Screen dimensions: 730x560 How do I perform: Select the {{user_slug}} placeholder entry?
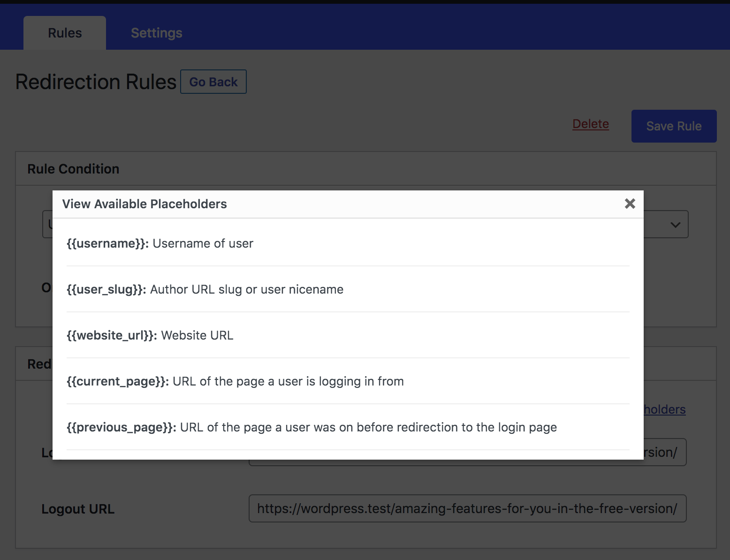coord(205,289)
